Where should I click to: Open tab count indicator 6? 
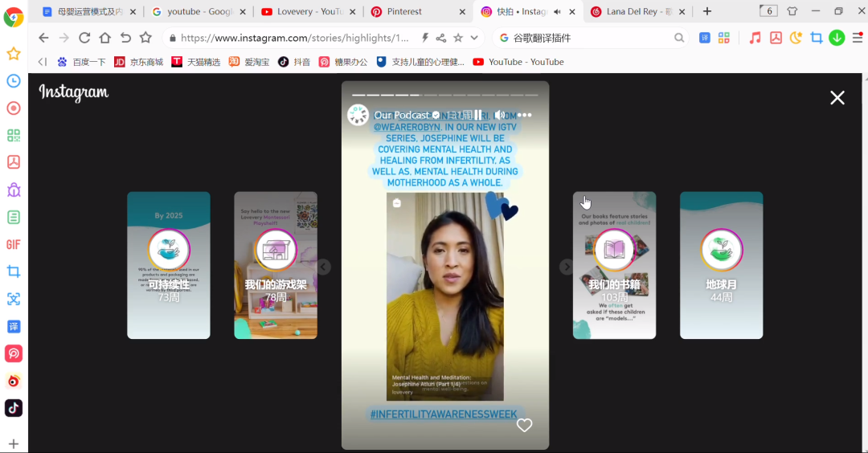point(768,11)
